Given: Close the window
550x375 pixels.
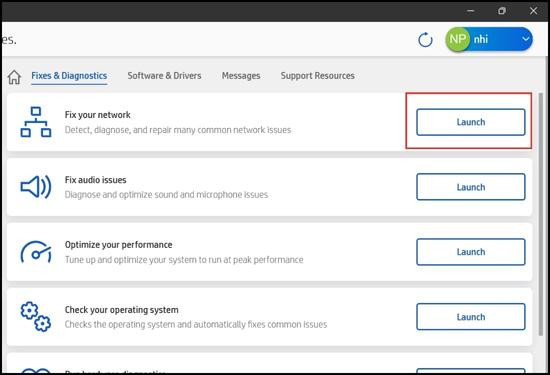Looking at the screenshot, I should tap(534, 11).
